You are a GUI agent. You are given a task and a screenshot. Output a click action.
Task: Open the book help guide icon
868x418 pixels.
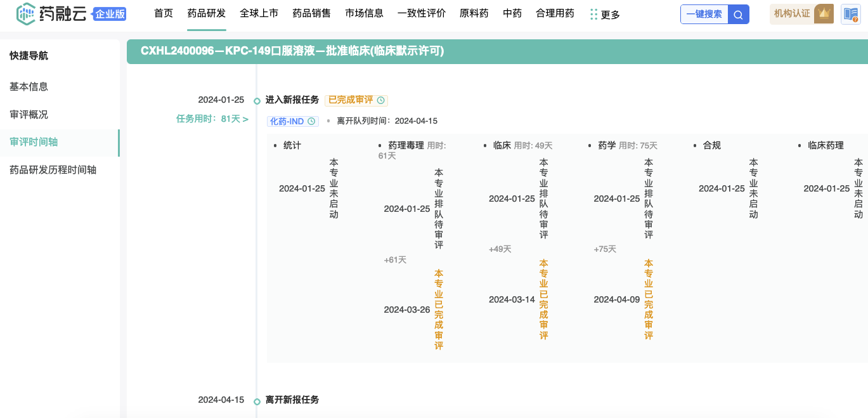[850, 14]
